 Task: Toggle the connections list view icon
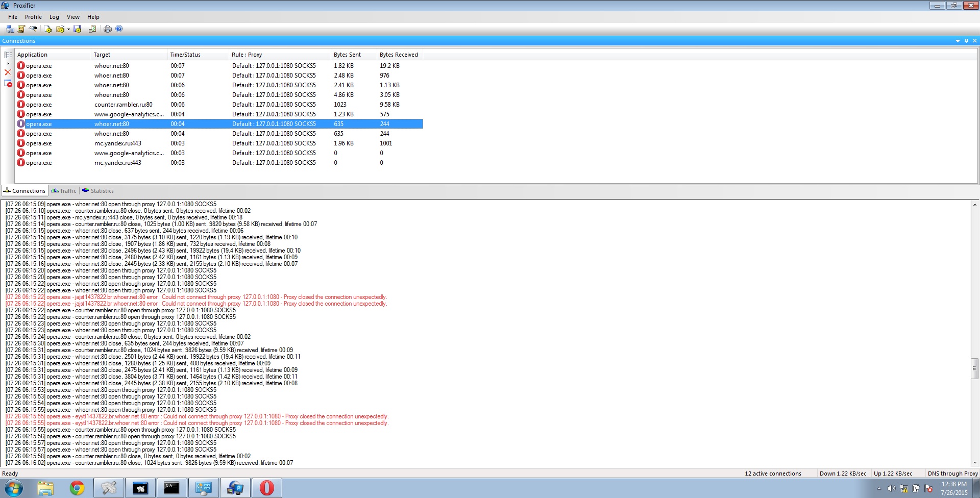(x=8, y=55)
